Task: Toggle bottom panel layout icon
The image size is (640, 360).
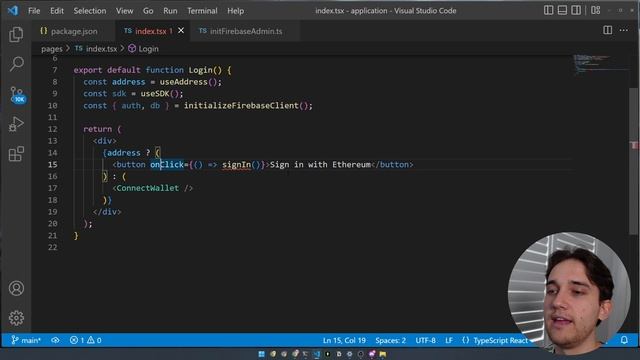Action: [562, 10]
